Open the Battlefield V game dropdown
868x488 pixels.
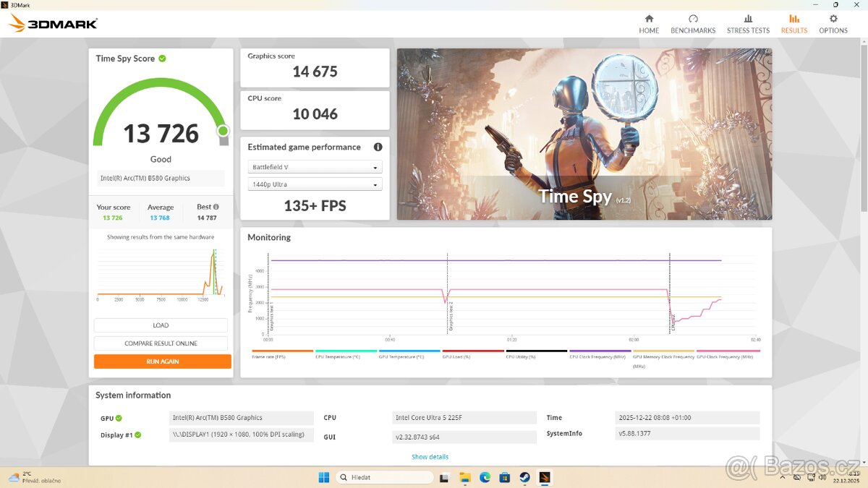pyautogui.click(x=314, y=166)
